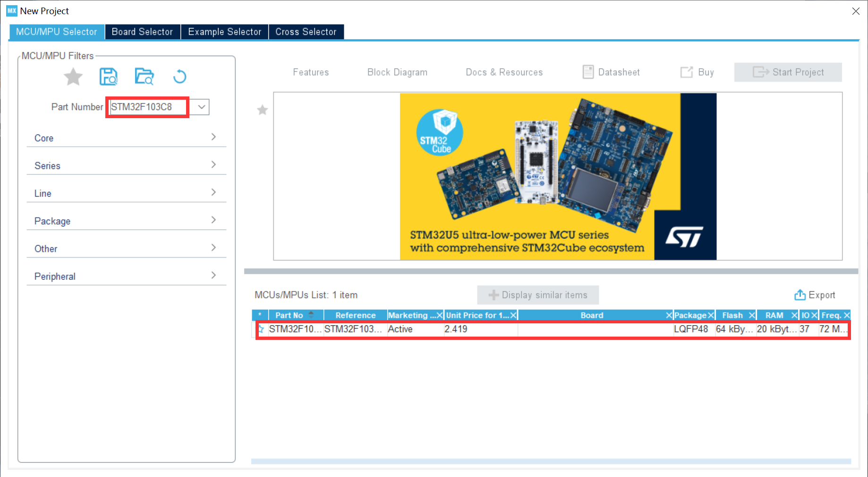Open the Block Diagram view
The width and height of the screenshot is (868, 477).
click(x=397, y=72)
